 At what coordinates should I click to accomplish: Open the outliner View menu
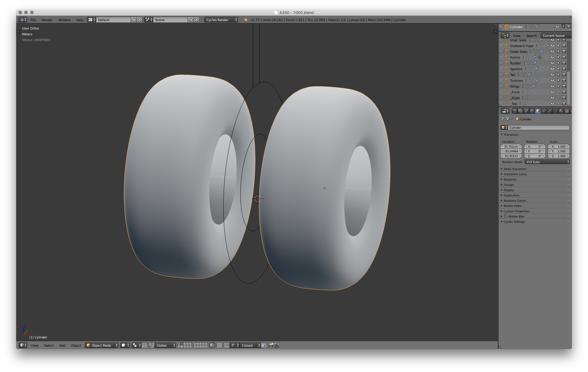(517, 36)
